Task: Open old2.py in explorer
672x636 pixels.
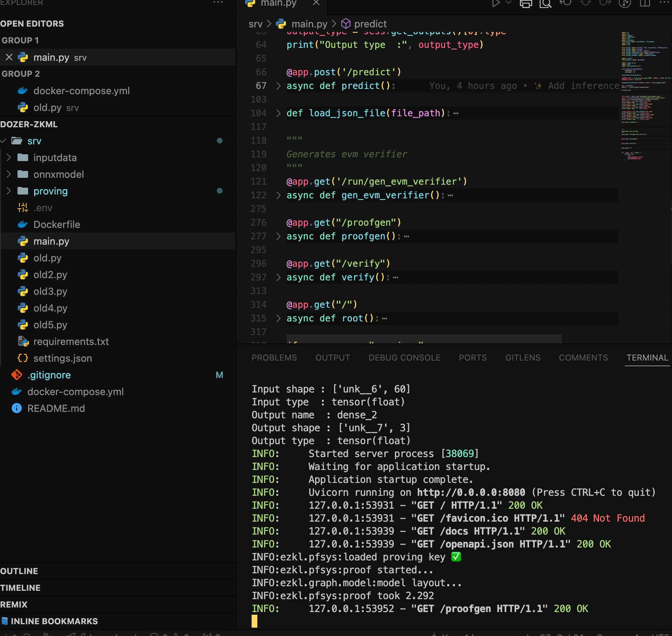Action: [50, 275]
